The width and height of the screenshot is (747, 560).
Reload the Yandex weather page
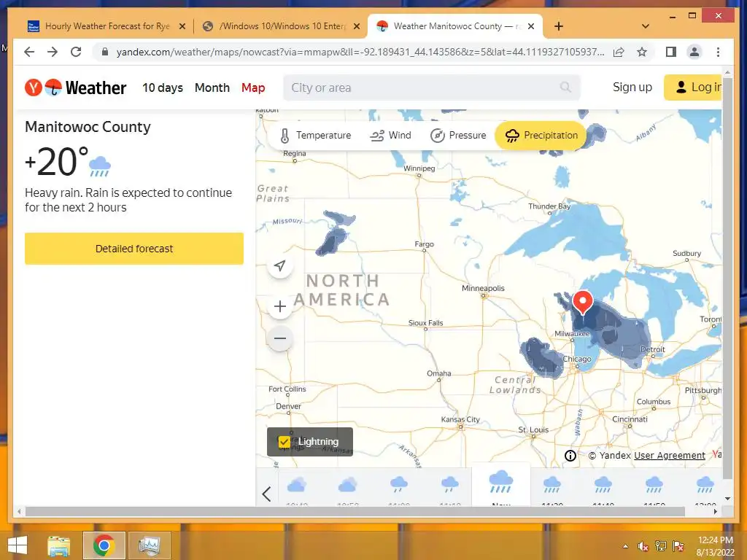[x=76, y=52]
